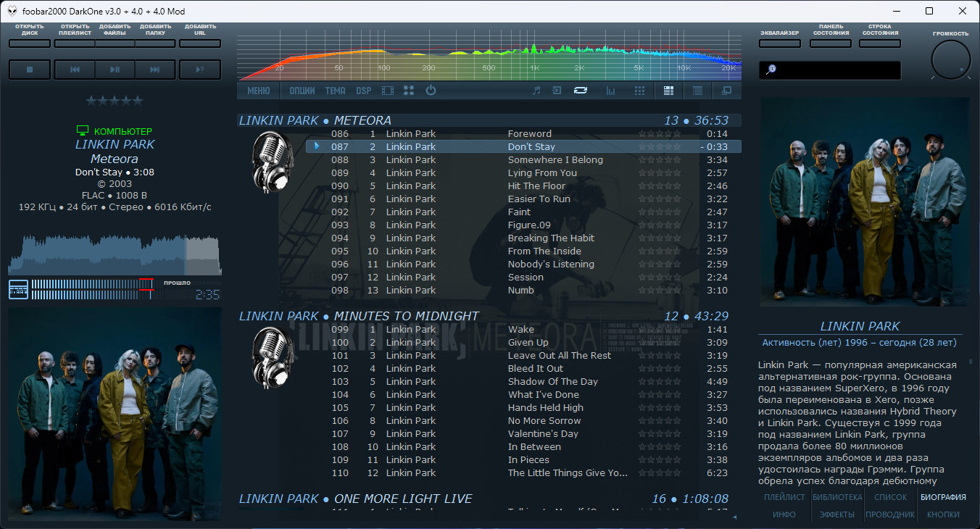Toggle the repeat loop icon
The image size is (980, 529).
[x=580, y=91]
